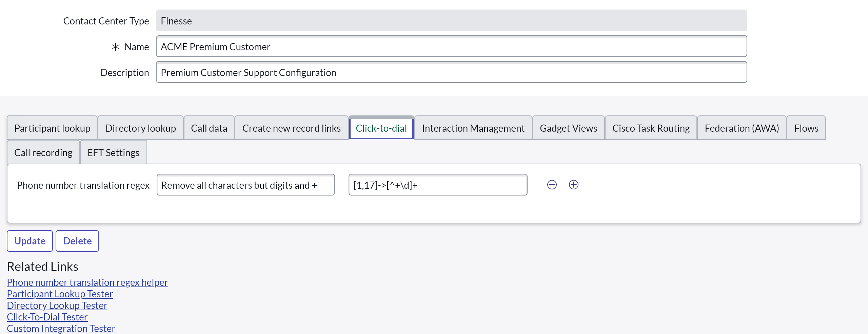Switch to the Call recording tab
Viewport: 868px width, 334px height.
pyautogui.click(x=43, y=152)
